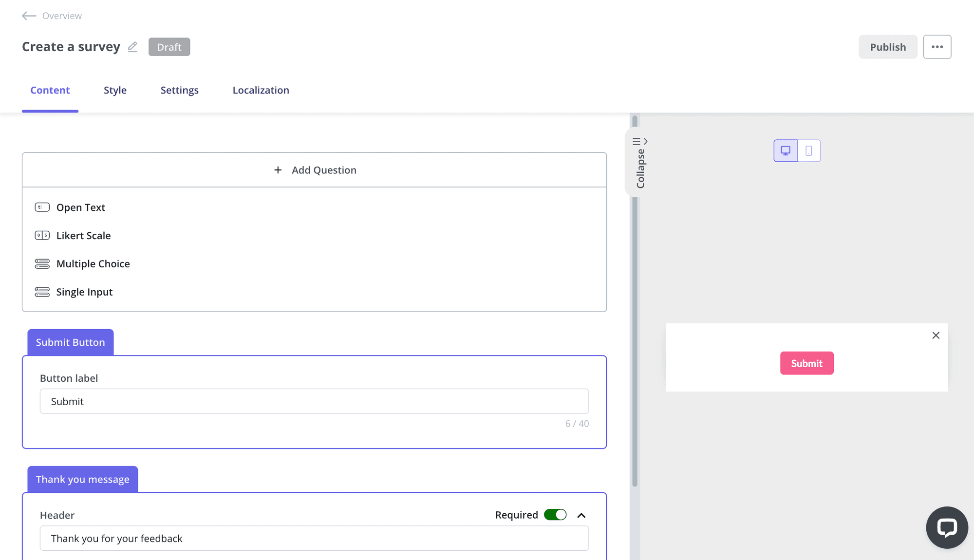Click the Single Input question type icon
The height and width of the screenshot is (560, 974).
coord(42,291)
